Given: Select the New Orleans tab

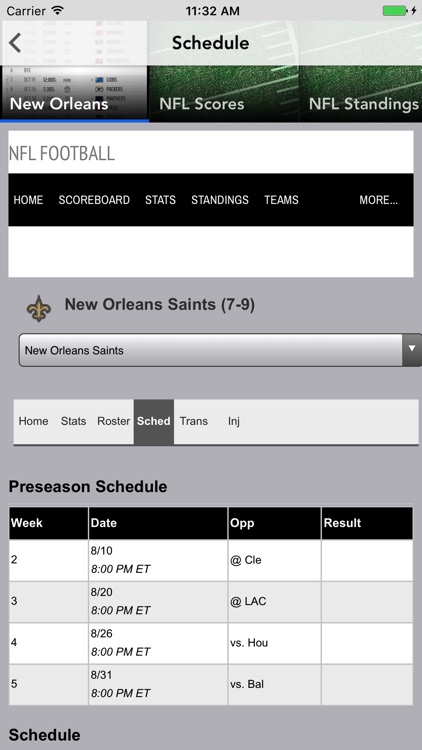Looking at the screenshot, I should (x=59, y=104).
